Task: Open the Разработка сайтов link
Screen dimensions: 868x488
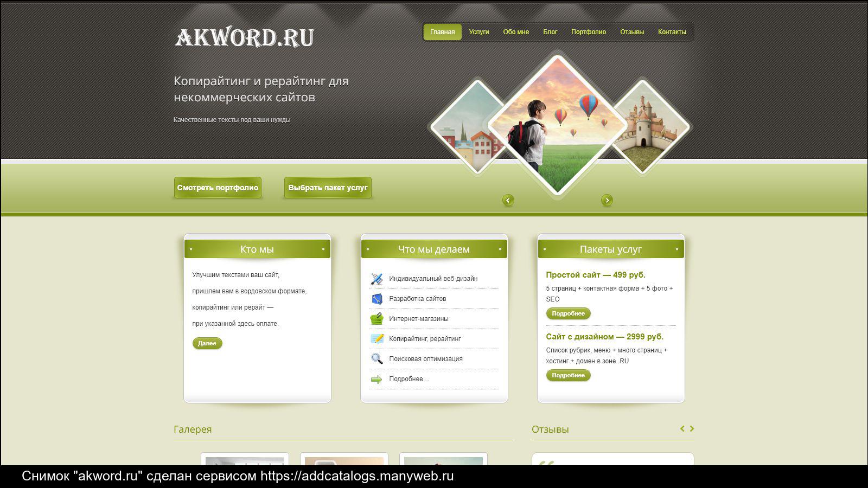Action: coord(417,299)
